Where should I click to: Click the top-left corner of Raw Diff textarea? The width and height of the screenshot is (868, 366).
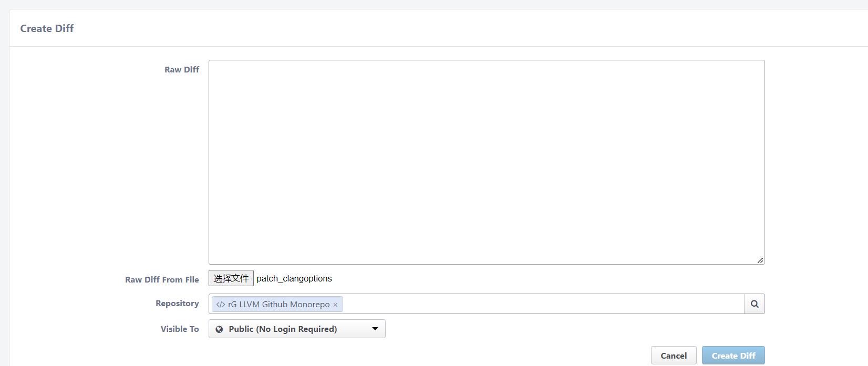tap(212, 63)
